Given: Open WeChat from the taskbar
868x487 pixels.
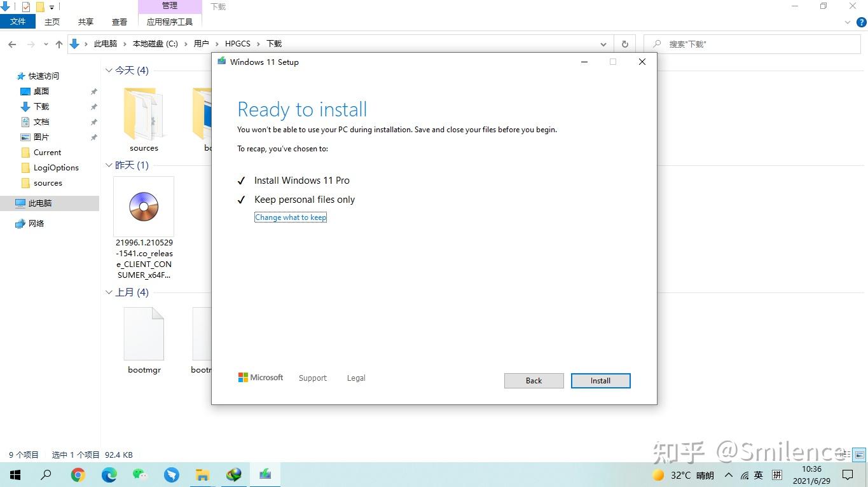Looking at the screenshot, I should click(141, 475).
